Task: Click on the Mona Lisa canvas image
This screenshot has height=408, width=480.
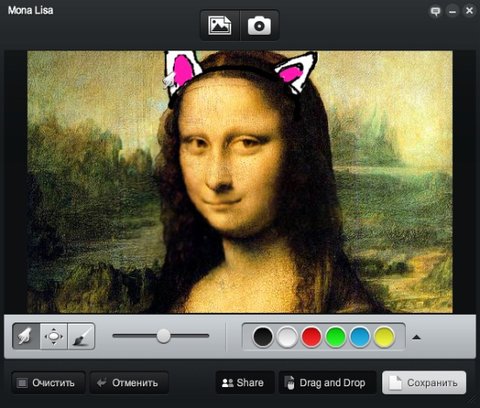Action: [x=240, y=182]
